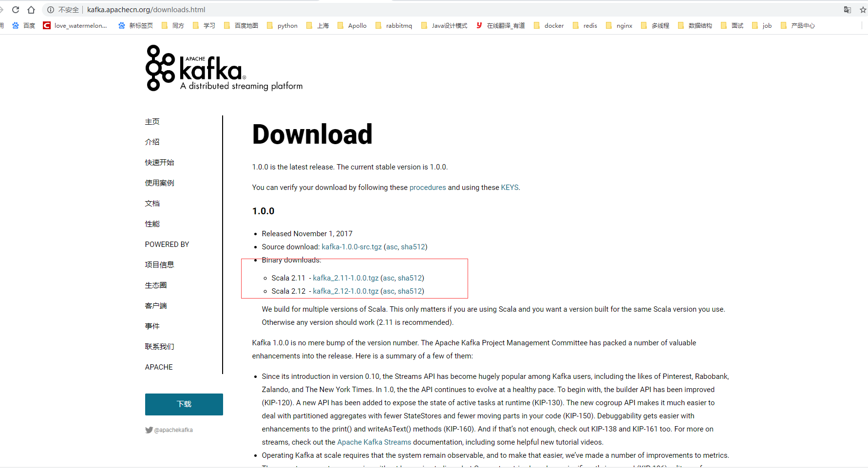Open the KEYS verification link

point(509,187)
